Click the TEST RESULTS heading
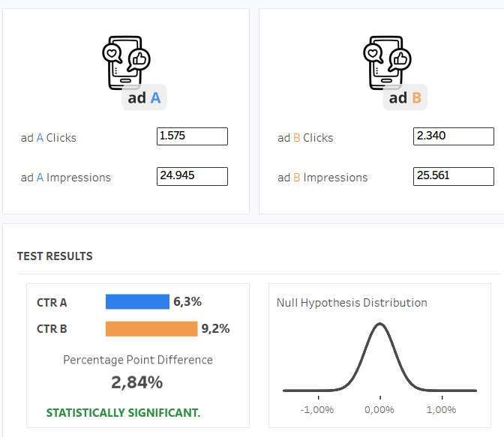504x437 pixels. (55, 256)
